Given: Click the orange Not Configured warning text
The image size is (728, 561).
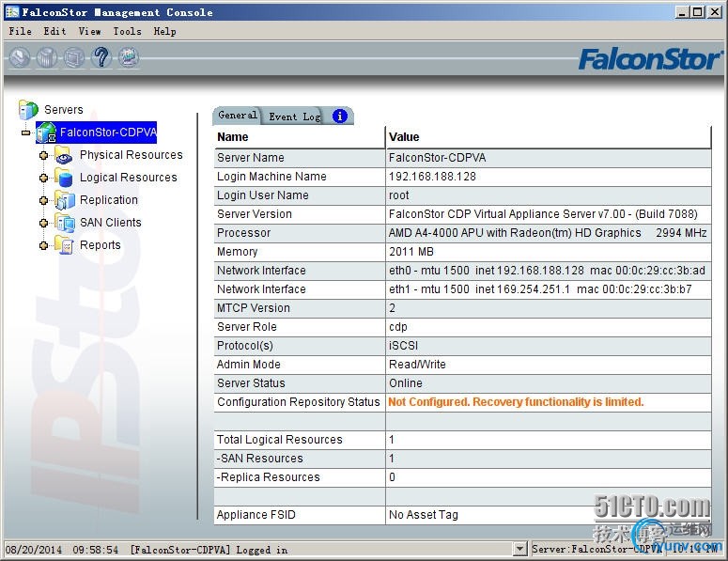Looking at the screenshot, I should [x=516, y=401].
